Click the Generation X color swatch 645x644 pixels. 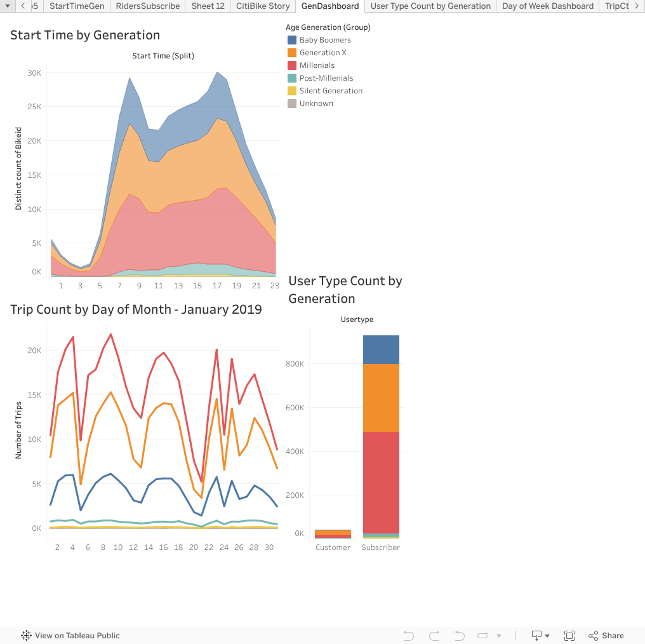point(292,53)
